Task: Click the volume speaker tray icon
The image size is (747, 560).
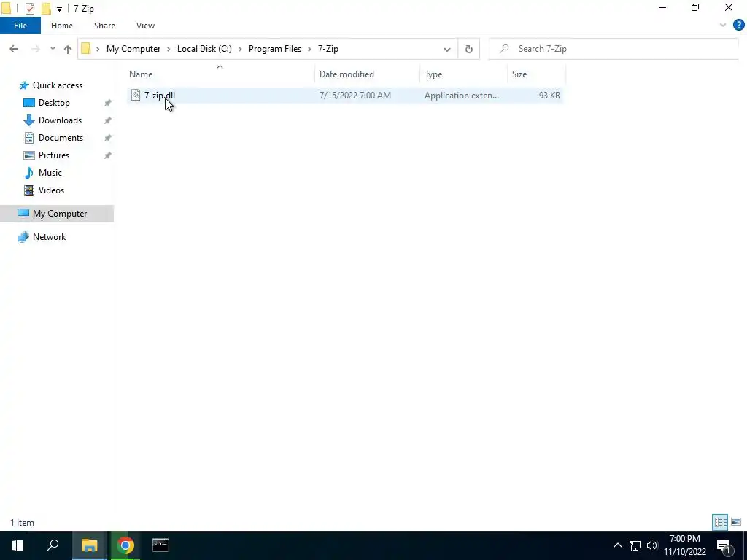Action: [x=652, y=545]
